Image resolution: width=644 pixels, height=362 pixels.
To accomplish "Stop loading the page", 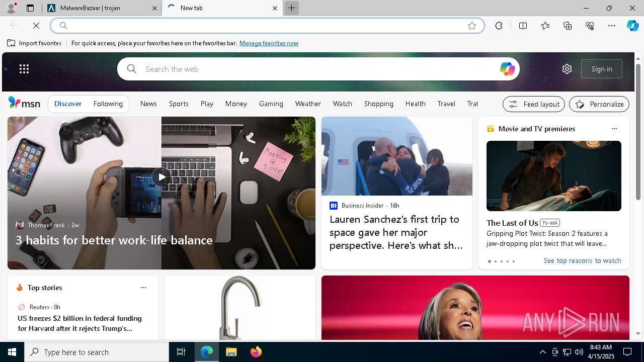I will (x=36, y=26).
